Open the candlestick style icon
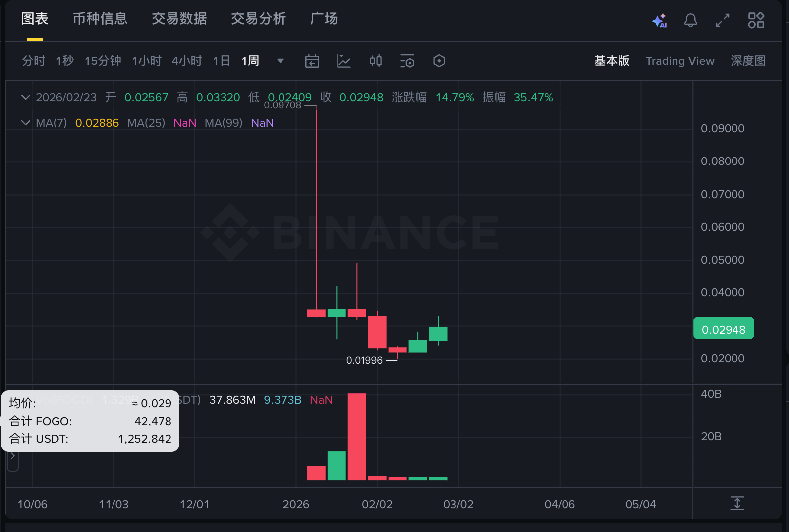789x532 pixels. click(376, 61)
